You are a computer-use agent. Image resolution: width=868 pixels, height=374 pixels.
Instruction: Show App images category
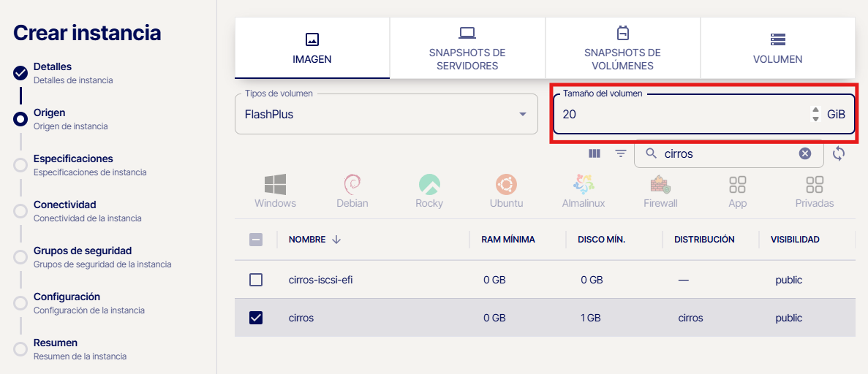[737, 191]
